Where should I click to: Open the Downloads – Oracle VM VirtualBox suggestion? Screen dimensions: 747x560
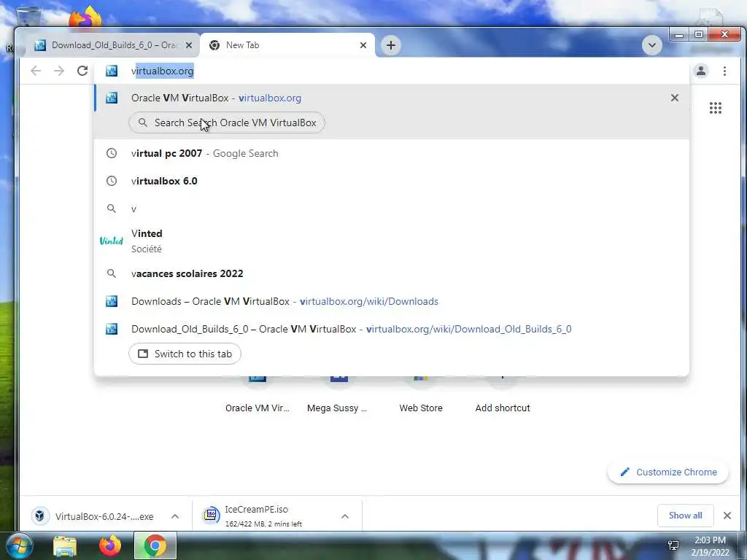coord(392,301)
